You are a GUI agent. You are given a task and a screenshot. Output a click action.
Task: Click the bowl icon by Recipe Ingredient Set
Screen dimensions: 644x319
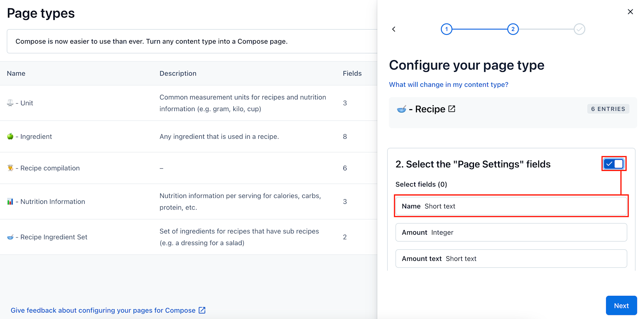coord(10,237)
